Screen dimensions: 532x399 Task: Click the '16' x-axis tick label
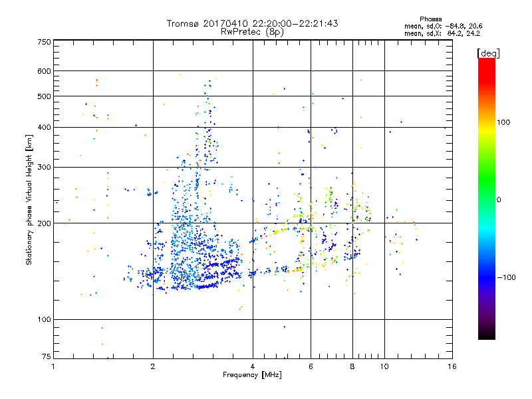[x=452, y=366]
